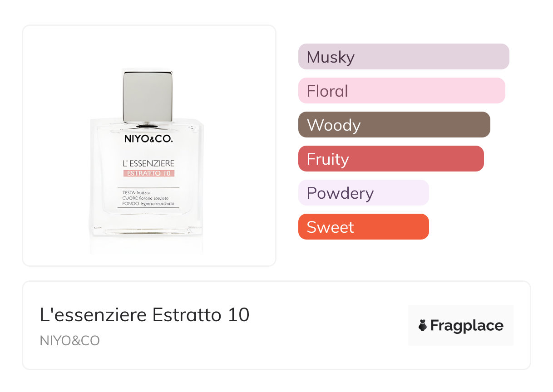Click the gray NIYO&CO brand name under the title
Viewport: 553px width, 392px height.
[x=70, y=341]
